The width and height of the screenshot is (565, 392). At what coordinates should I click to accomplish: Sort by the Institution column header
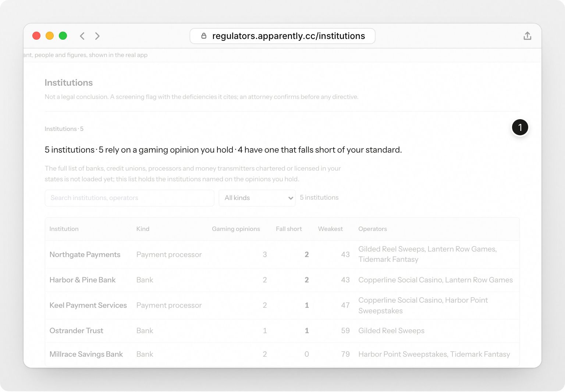tap(64, 229)
